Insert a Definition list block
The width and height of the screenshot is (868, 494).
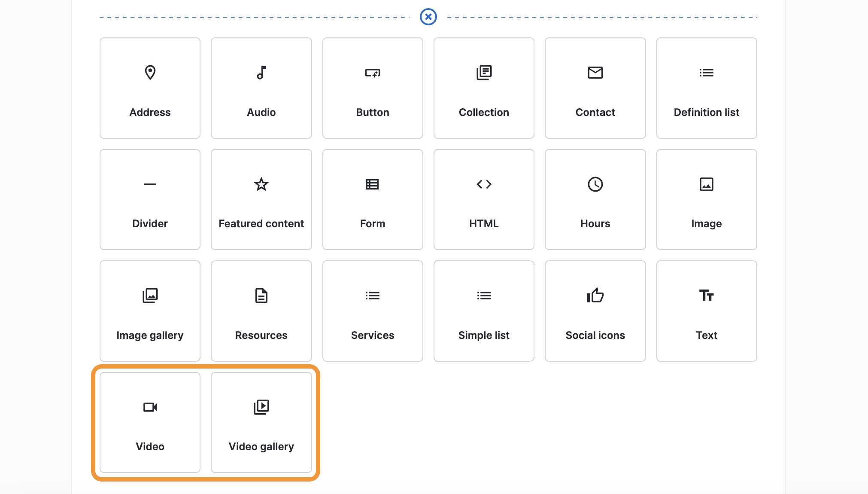pyautogui.click(x=706, y=88)
